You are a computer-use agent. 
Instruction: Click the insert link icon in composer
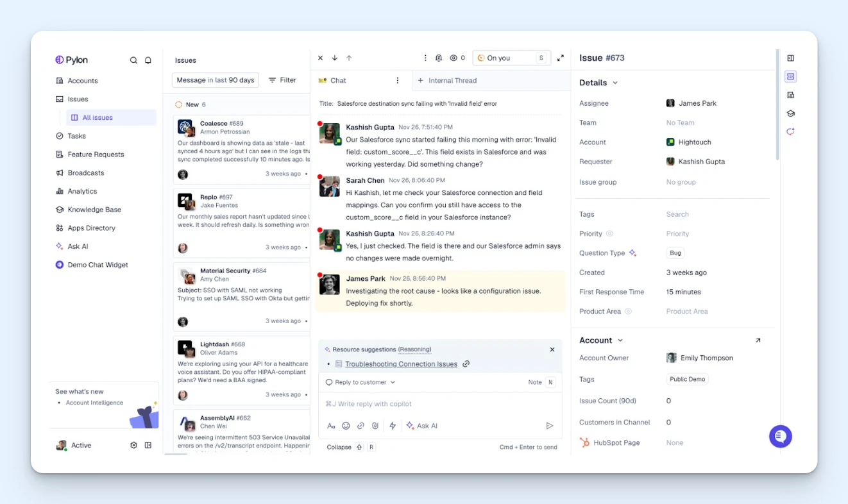(x=360, y=426)
